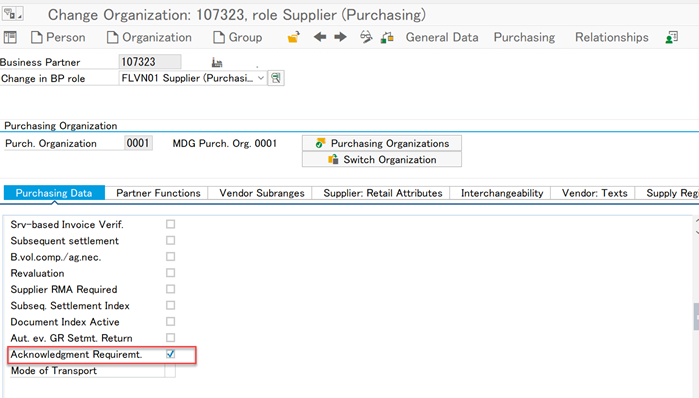Create a new Person business partner
699x398 pixels.
click(x=58, y=37)
